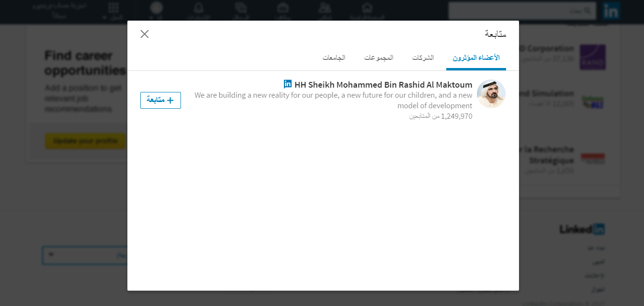Image resolution: width=644 pixels, height=306 pixels.
Task: Open the language dropdown in the footer
Action: point(85,255)
